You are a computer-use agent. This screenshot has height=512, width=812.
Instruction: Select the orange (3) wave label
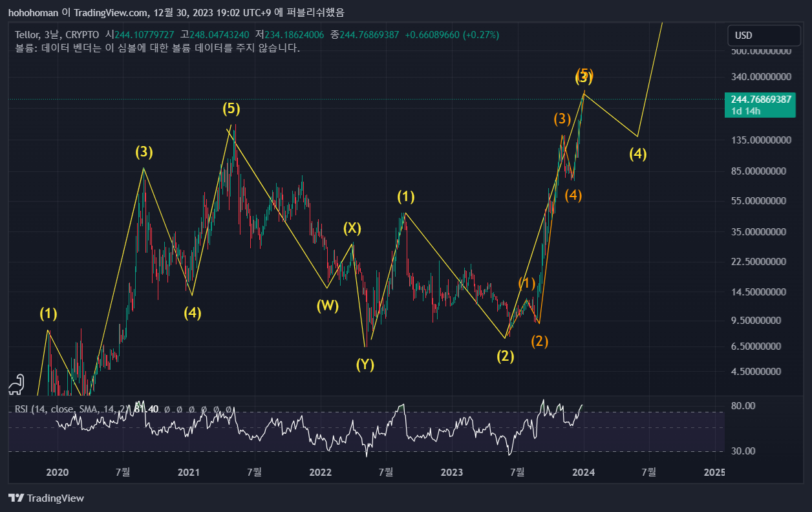(562, 119)
